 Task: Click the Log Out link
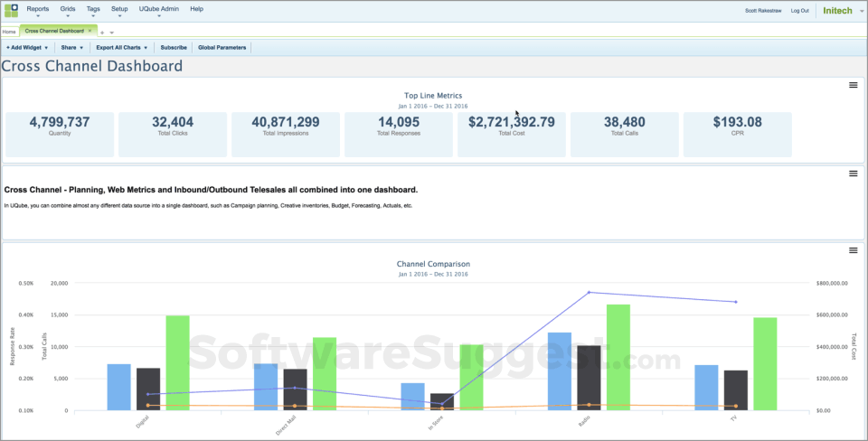[x=799, y=11]
